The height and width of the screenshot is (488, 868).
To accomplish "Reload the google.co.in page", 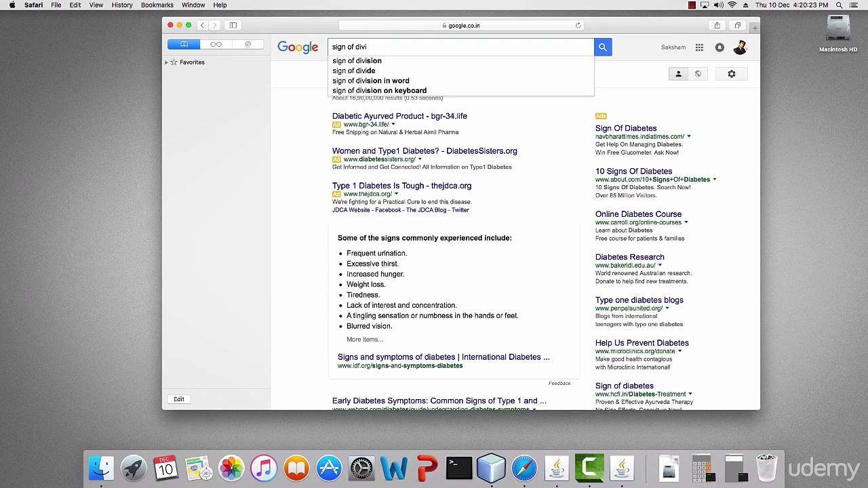I will coord(578,26).
